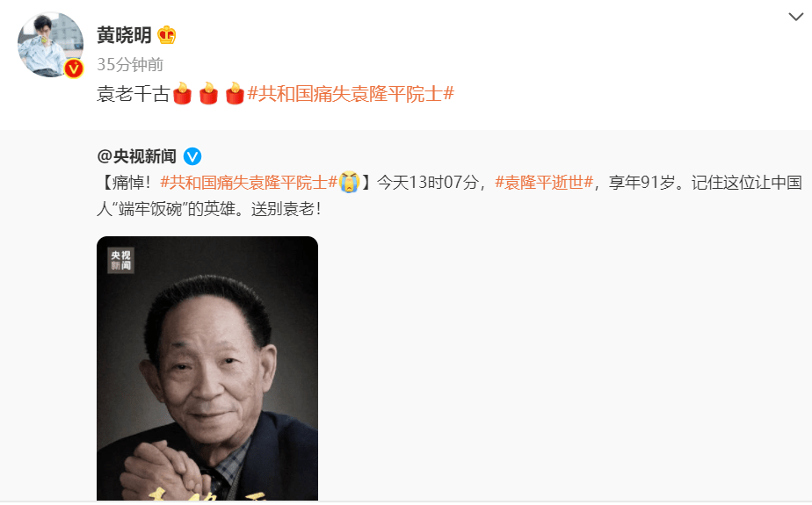The image size is (812, 505).
Task: Open the 35分钟前 timestamp link
Action: (x=130, y=65)
